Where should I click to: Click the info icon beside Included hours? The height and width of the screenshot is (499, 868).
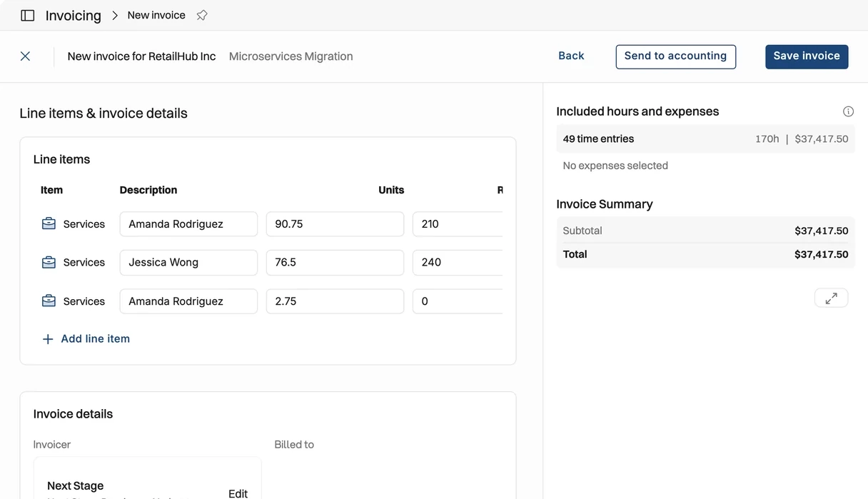[848, 111]
